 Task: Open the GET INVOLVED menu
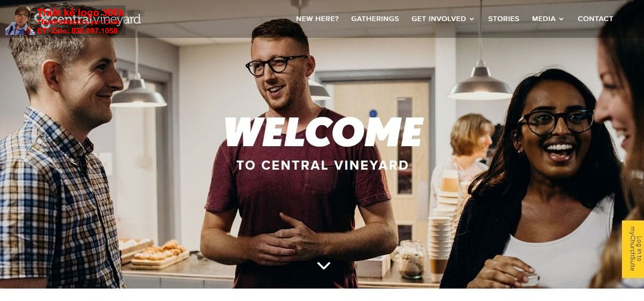(438, 19)
